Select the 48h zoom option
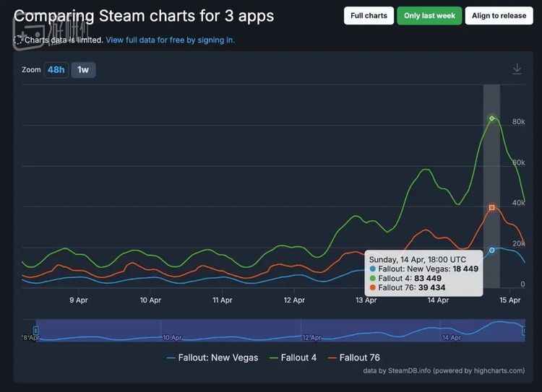 click(56, 70)
